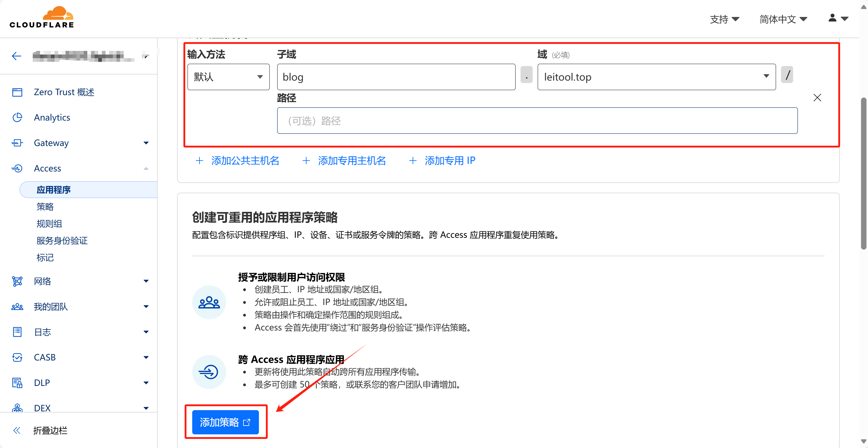The width and height of the screenshot is (868, 448).
Task: Click 添加公共主机名 link
Action: 245,161
